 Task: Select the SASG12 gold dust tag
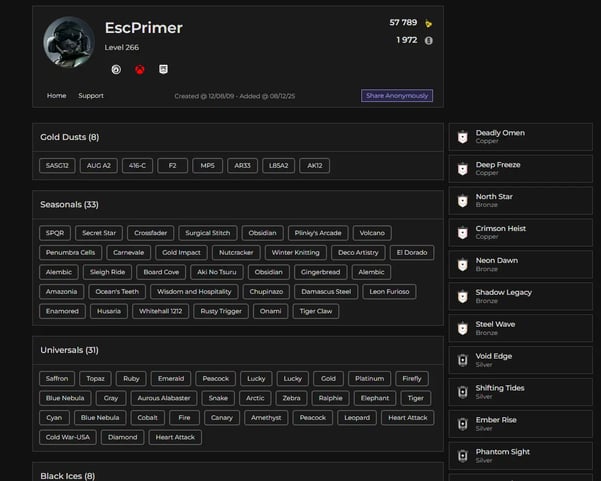click(57, 166)
